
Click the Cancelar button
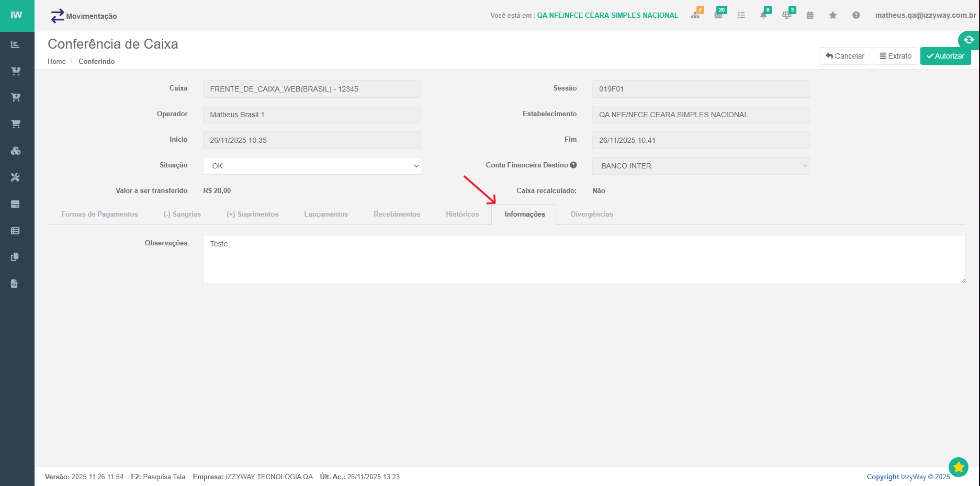(x=844, y=56)
